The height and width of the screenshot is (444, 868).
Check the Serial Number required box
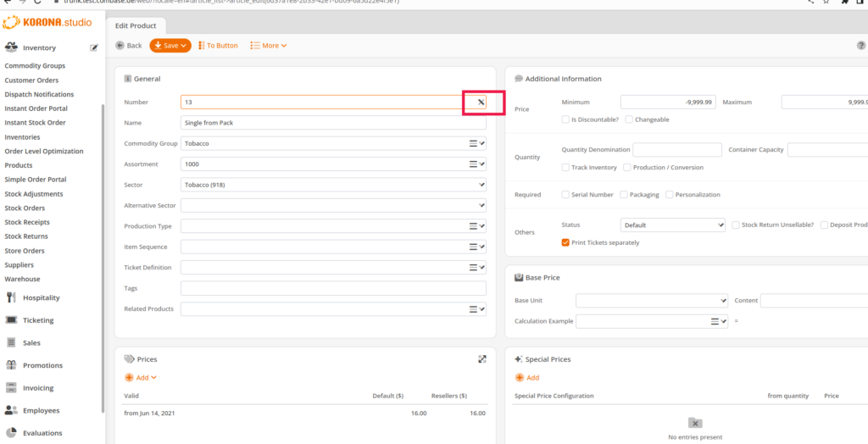pos(565,194)
